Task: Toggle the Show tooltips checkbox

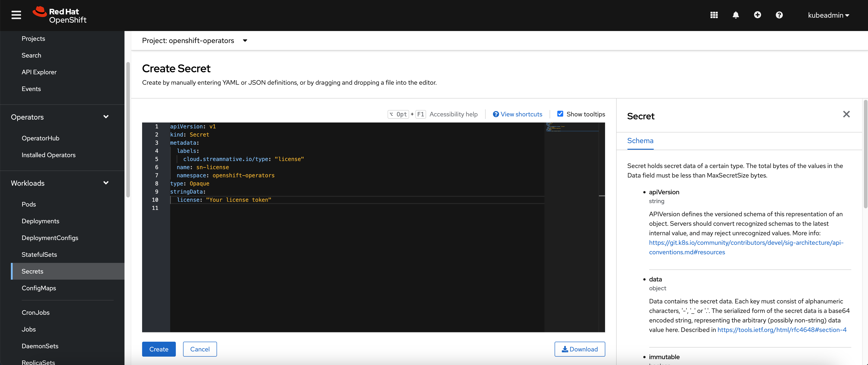Action: click(560, 114)
